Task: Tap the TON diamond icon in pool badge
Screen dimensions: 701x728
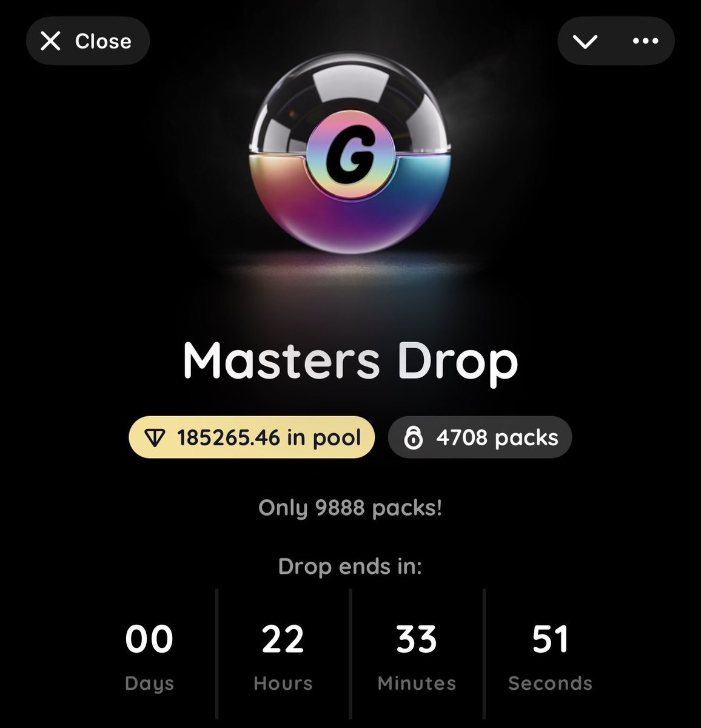Action: [156, 438]
